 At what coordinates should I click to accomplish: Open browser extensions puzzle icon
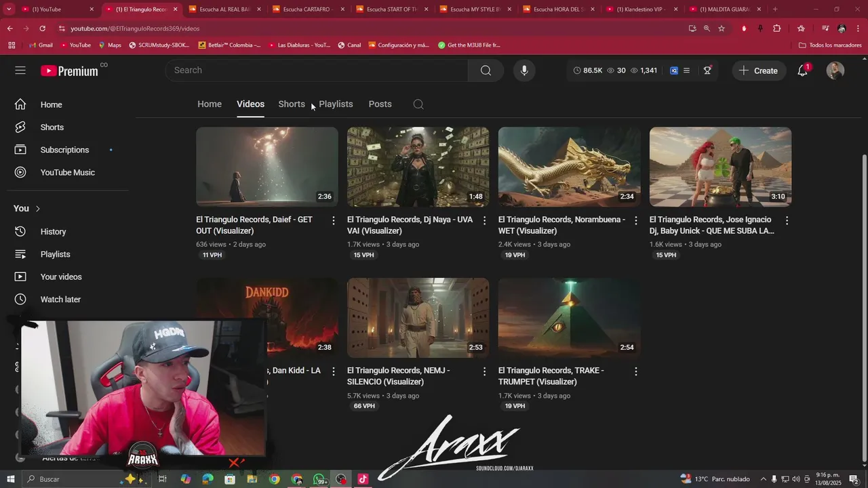coord(777,28)
